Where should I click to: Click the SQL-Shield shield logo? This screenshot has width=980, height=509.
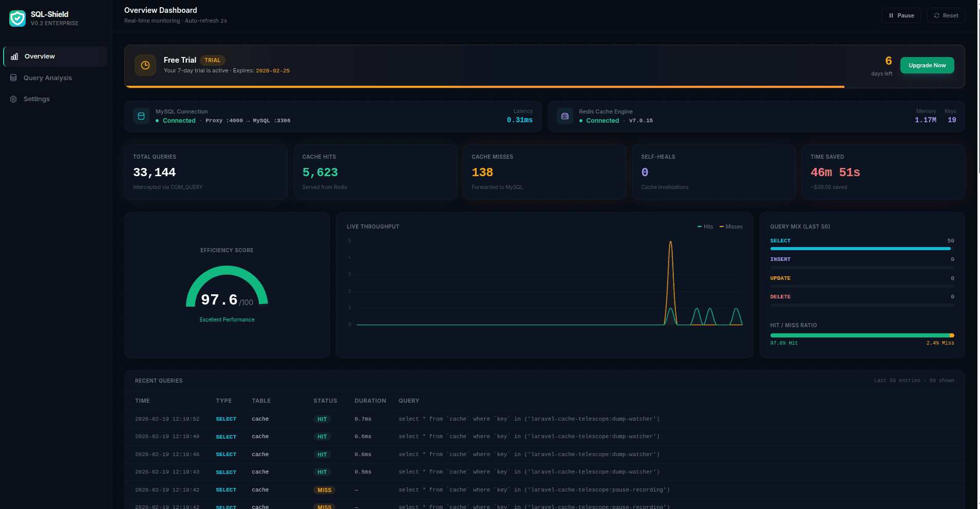17,18
